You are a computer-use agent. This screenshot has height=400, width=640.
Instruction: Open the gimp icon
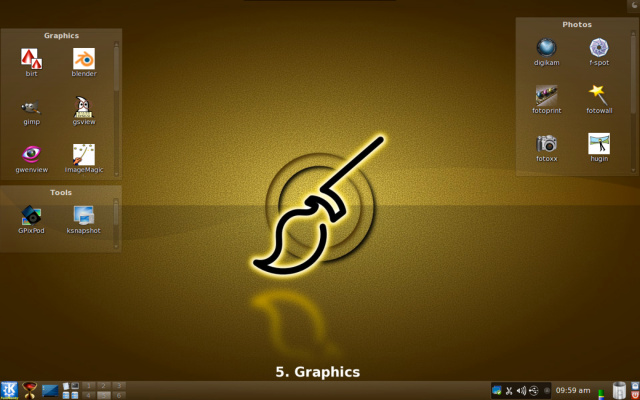coord(31,107)
